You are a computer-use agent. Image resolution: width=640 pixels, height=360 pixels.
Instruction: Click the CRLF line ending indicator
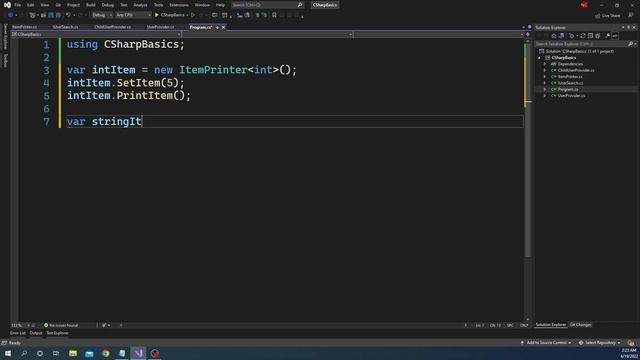click(x=524, y=325)
